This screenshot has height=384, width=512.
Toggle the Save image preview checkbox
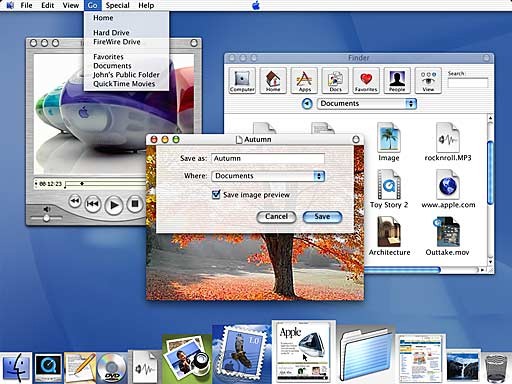216,195
